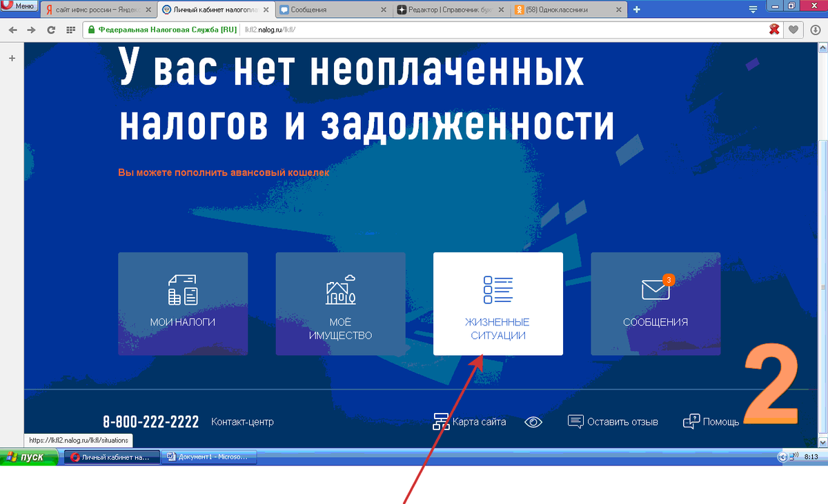Viewport: 828px width, 504px height.
Task: Toggle the eye visibility icon in footer
Action: click(533, 422)
